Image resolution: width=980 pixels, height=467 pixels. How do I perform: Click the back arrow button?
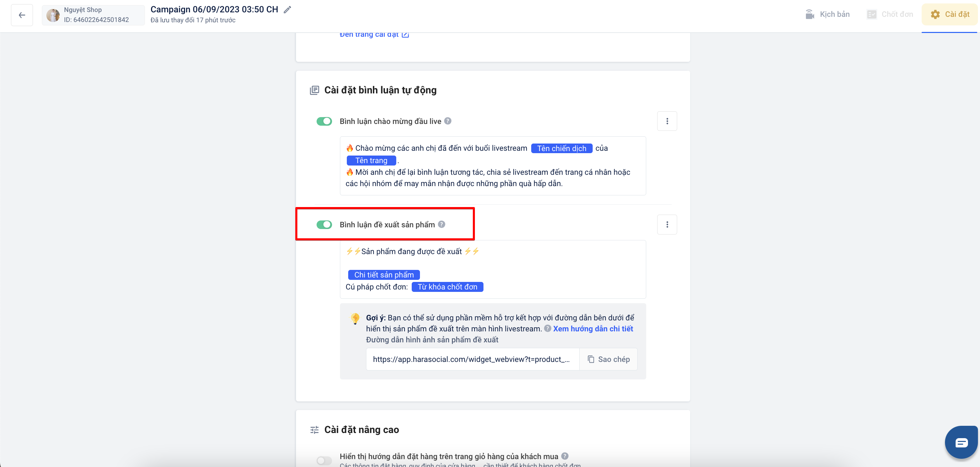coord(22,15)
